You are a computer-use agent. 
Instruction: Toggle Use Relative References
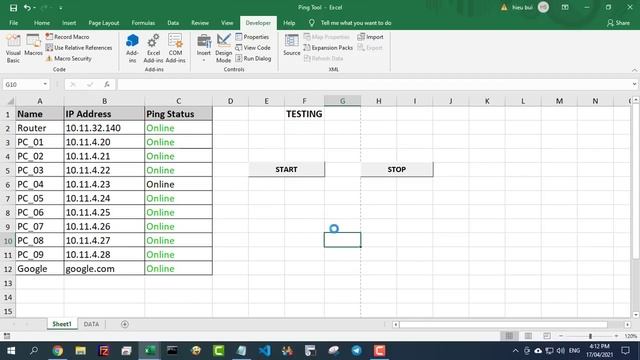(x=79, y=48)
